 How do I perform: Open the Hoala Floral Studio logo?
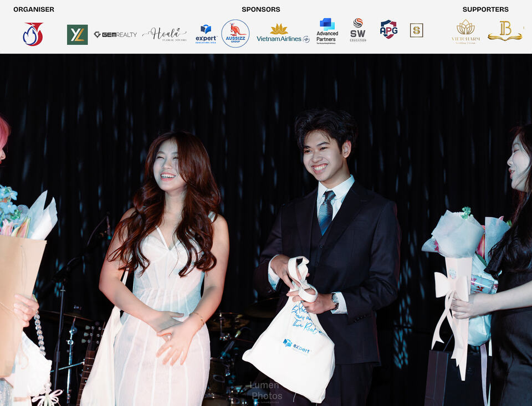pos(165,34)
